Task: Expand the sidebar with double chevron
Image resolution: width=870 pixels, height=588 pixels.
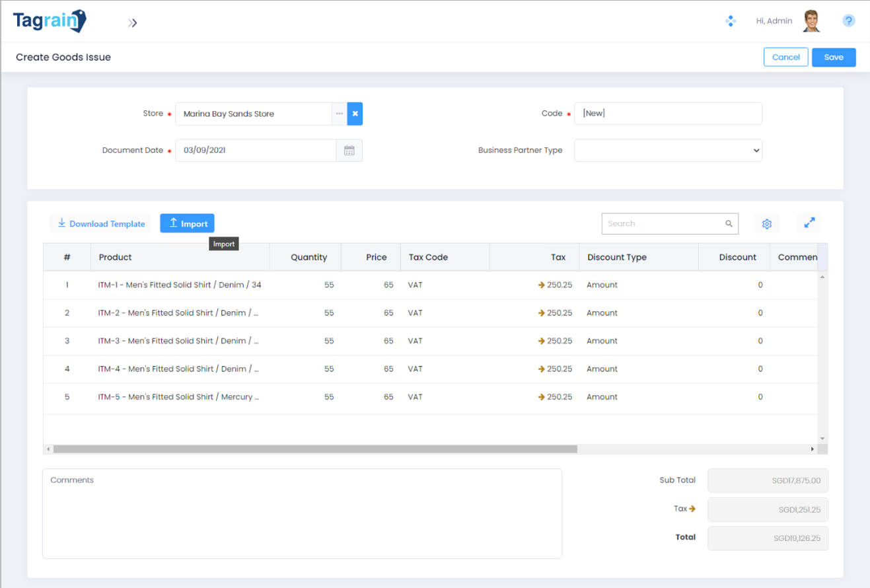Action: pyautogui.click(x=133, y=23)
